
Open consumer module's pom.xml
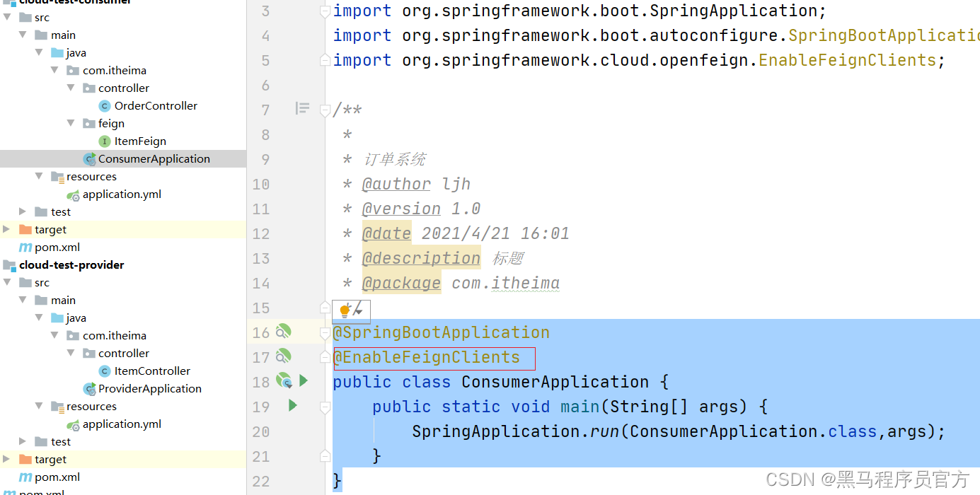point(57,248)
